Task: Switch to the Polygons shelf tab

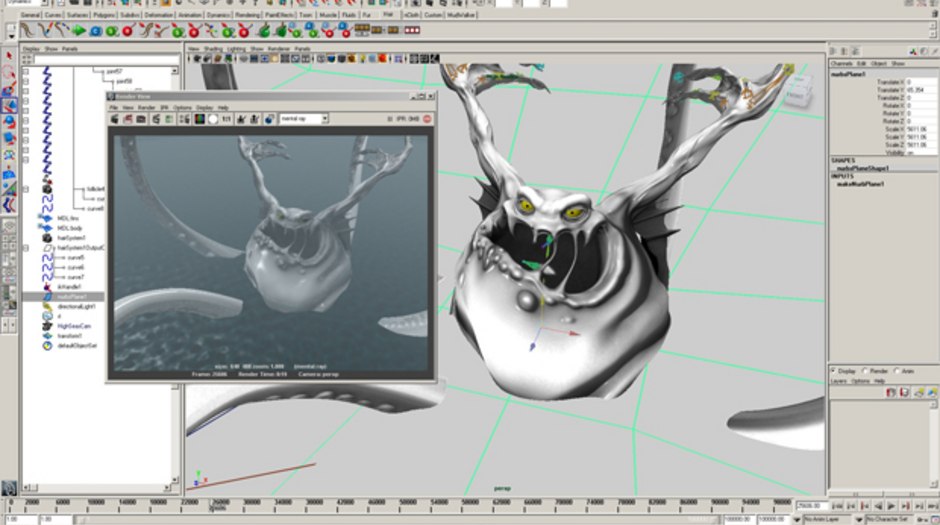Action: pyautogui.click(x=104, y=15)
